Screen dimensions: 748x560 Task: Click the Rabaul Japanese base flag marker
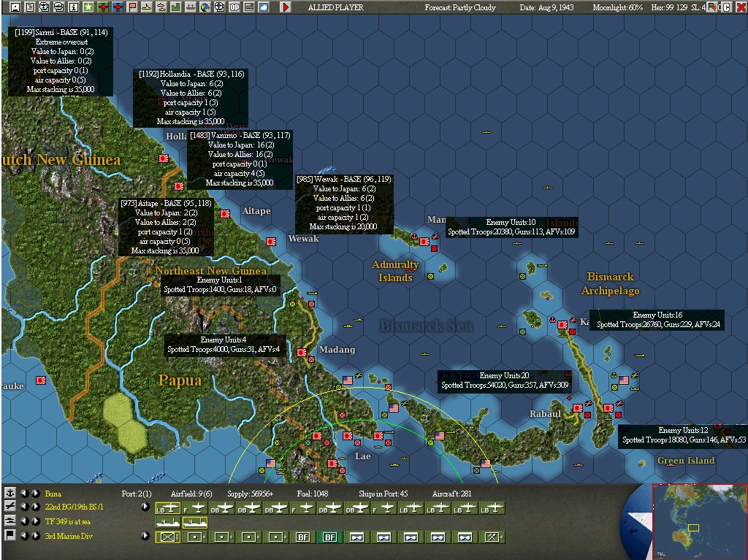578,408
